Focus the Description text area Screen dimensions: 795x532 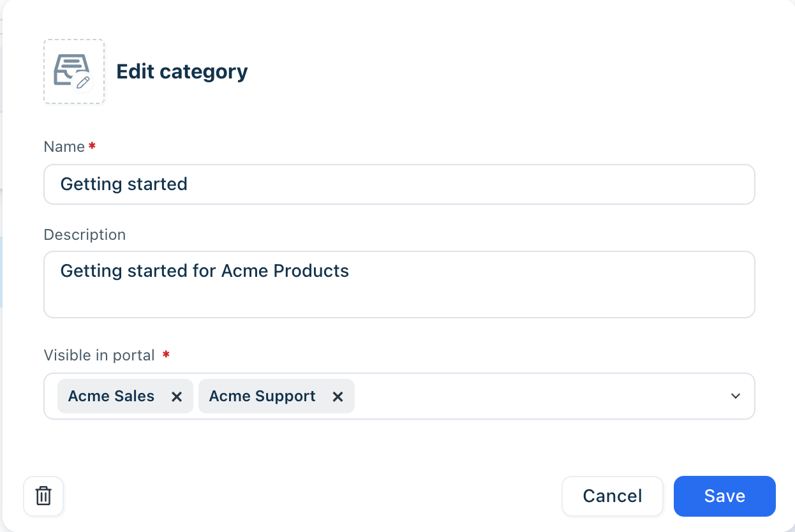click(x=399, y=284)
